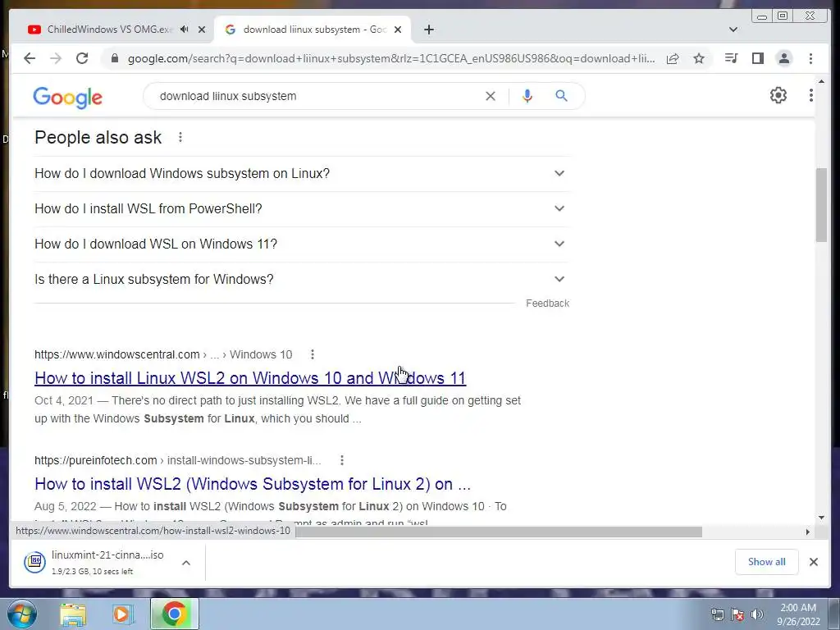Open 'How to install WSL2 (Windows Subsystem' result
The image size is (840, 630).
253,484
